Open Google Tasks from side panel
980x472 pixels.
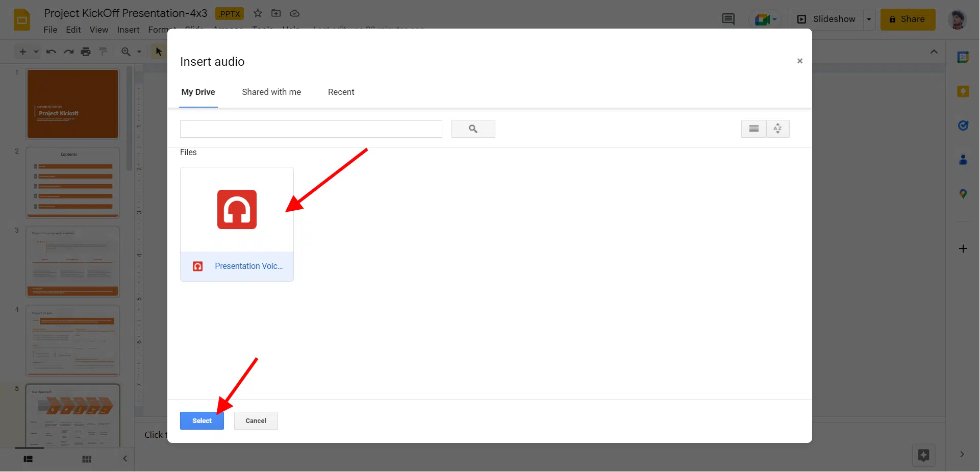tap(963, 126)
